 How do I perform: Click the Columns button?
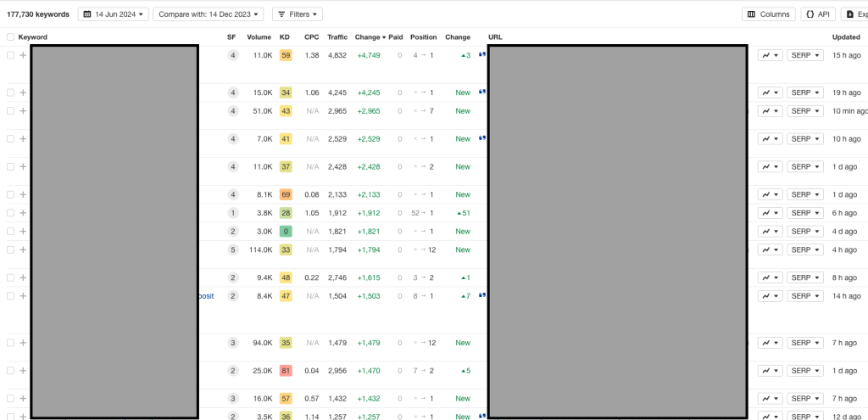(768, 14)
